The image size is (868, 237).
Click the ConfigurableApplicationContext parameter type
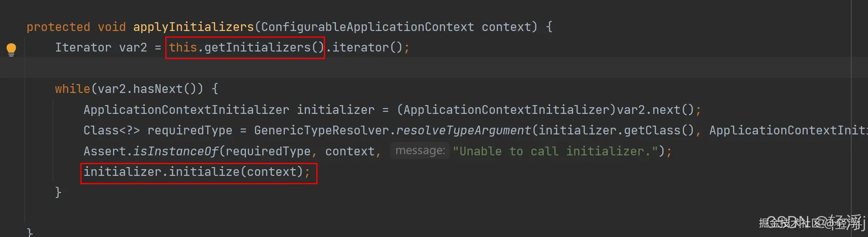pyautogui.click(x=368, y=27)
